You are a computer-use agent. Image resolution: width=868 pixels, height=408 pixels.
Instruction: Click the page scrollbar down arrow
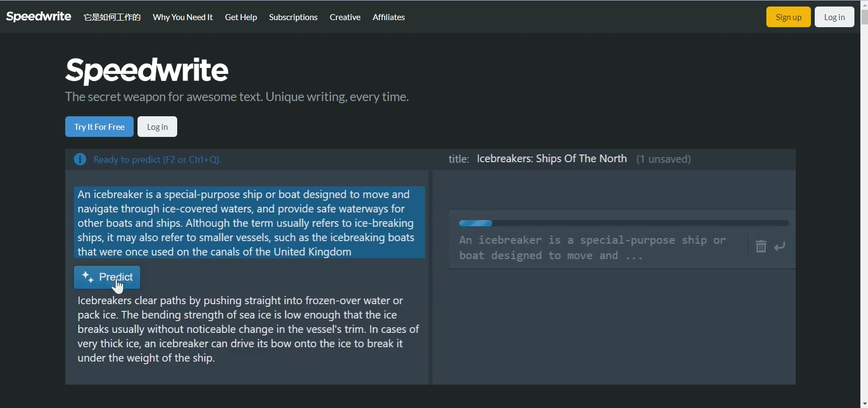pos(864,404)
